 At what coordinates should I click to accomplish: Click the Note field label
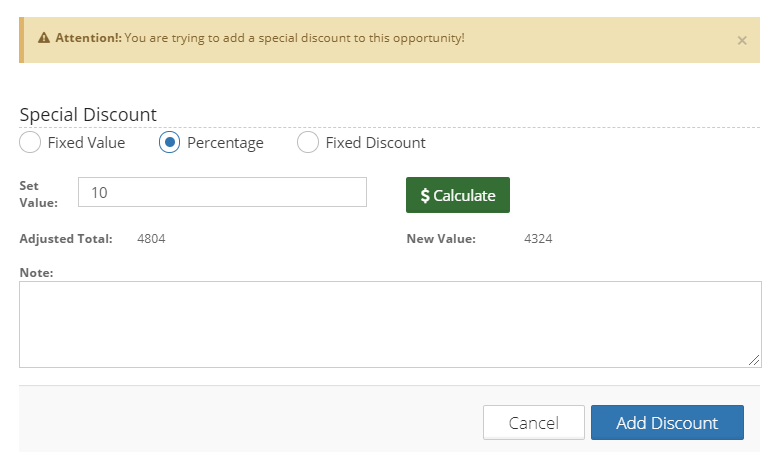(x=36, y=272)
